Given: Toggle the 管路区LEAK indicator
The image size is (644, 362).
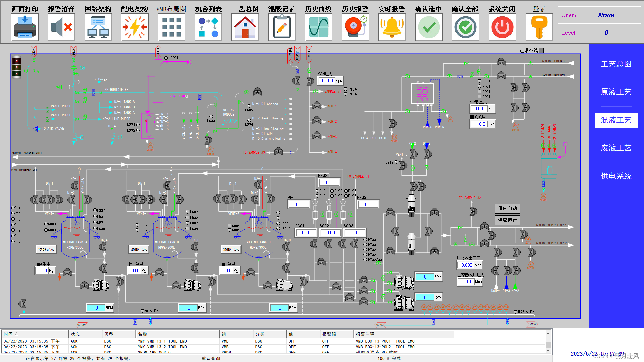Looking at the screenshot, I should click(516, 312).
